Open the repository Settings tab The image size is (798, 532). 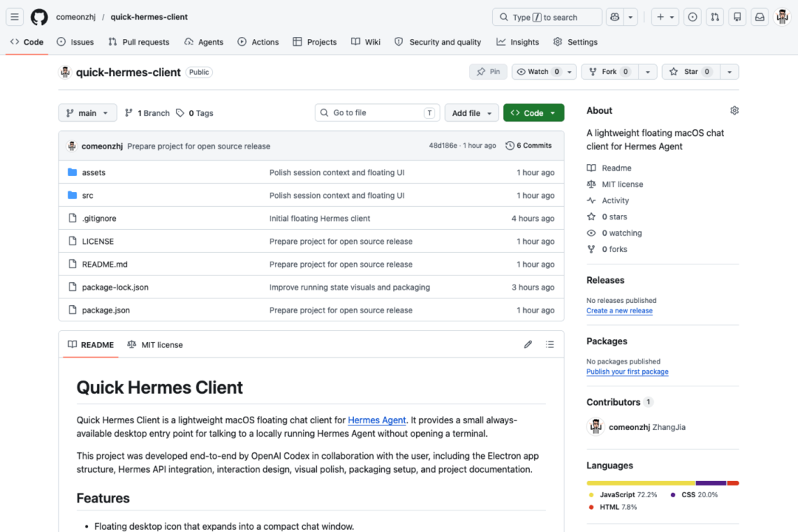tap(576, 41)
